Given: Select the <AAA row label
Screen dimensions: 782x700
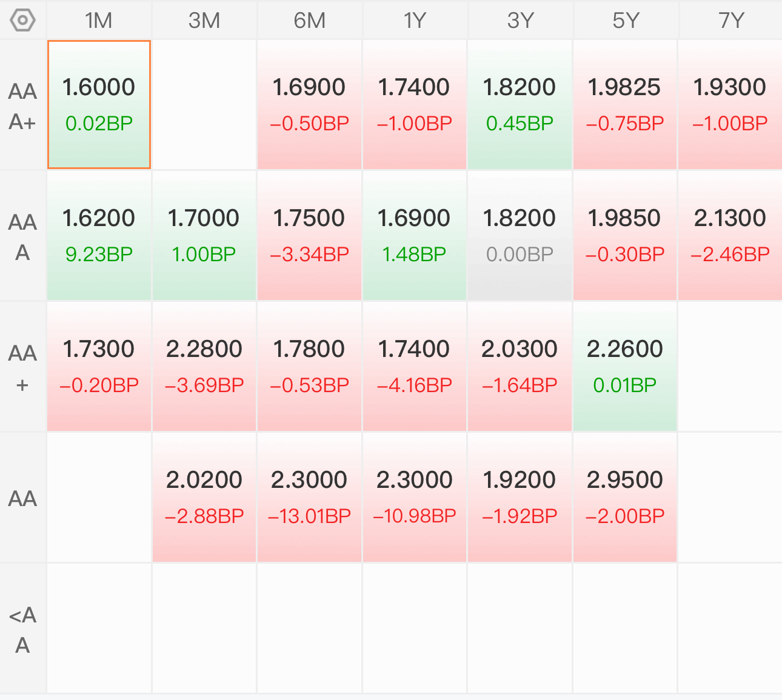Looking at the screenshot, I should pos(22,628).
